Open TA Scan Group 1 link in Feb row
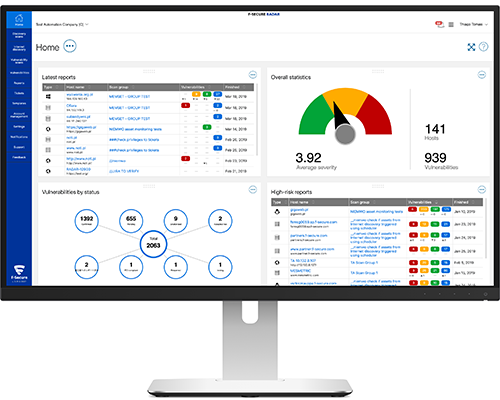 364,263
